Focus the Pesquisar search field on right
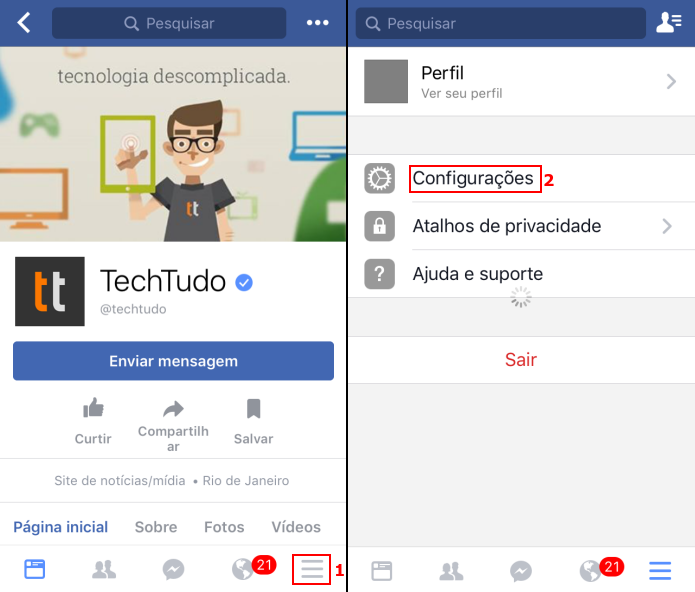695x592 pixels. pos(500,23)
